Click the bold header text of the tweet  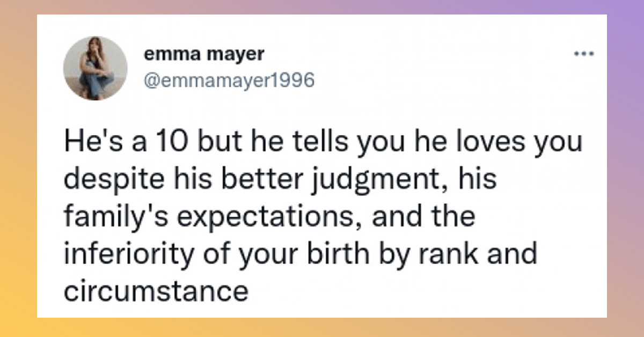click(x=204, y=53)
